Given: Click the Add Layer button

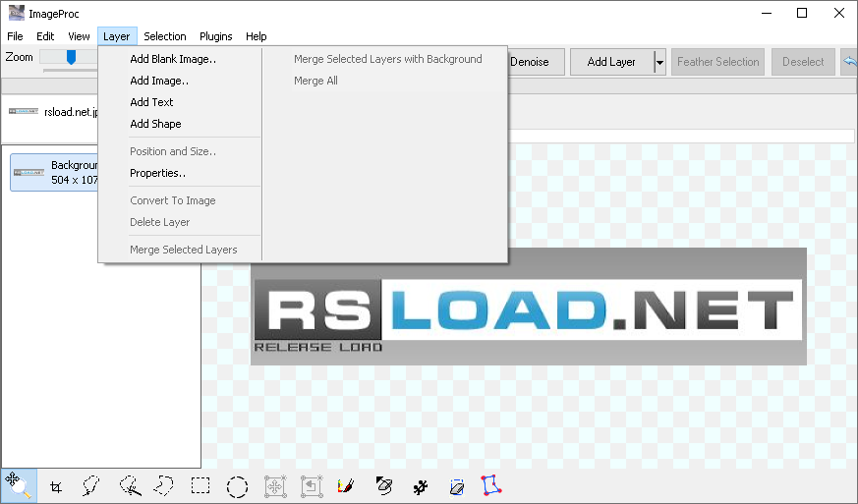Looking at the screenshot, I should click(611, 62).
